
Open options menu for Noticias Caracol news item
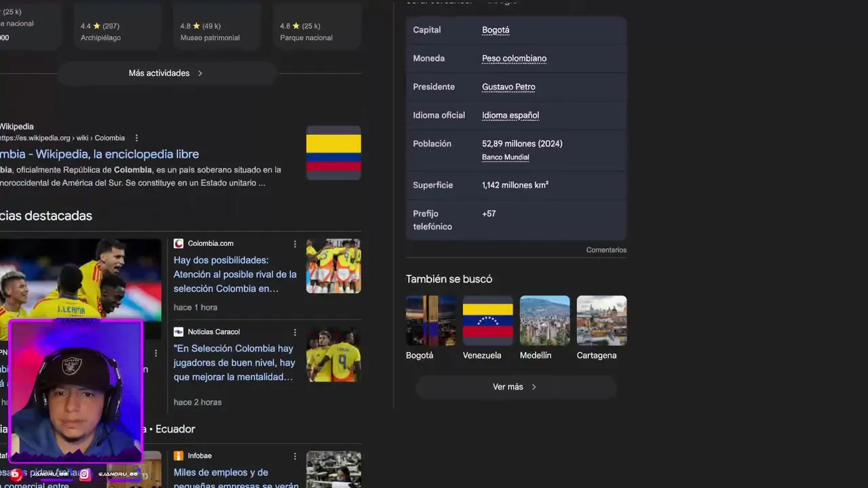pyautogui.click(x=295, y=332)
